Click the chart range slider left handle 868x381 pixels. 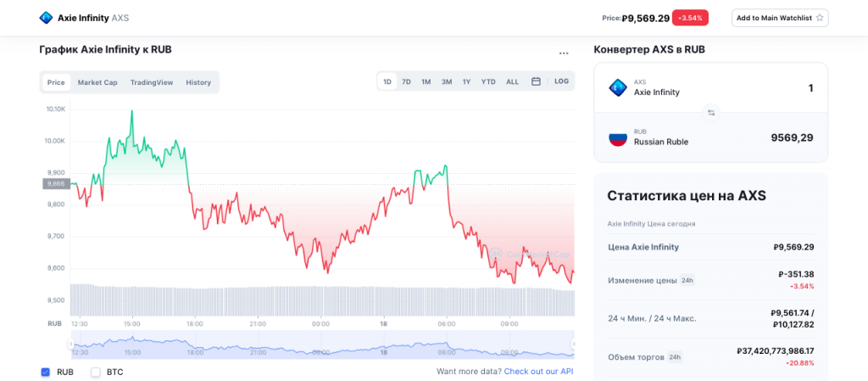tap(71, 344)
